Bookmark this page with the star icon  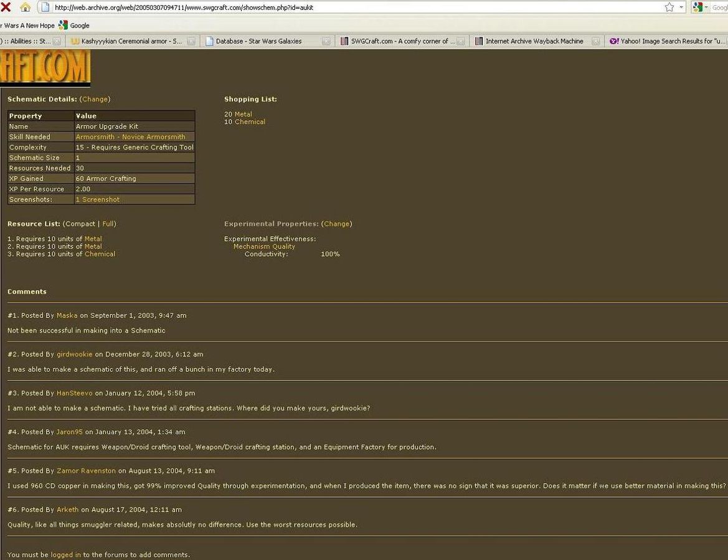pos(669,7)
